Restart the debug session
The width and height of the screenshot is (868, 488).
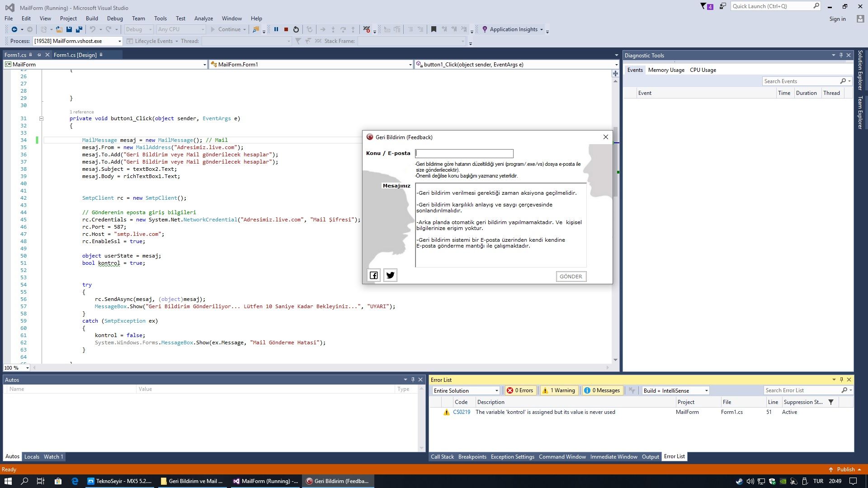296,29
